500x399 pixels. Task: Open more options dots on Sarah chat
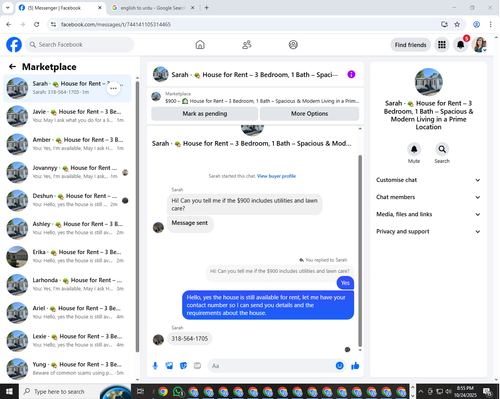point(113,88)
